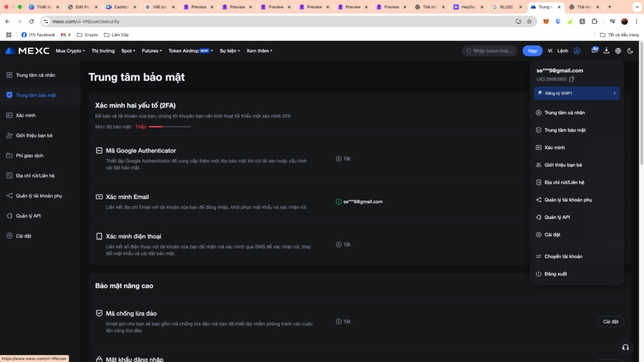Click the blue Nạp button
This screenshot has height=362, width=644.
click(532, 51)
